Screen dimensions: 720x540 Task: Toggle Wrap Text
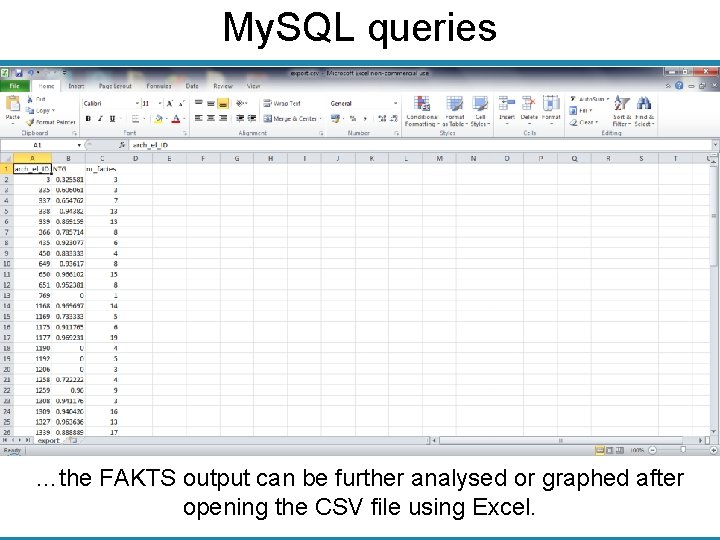[282, 104]
